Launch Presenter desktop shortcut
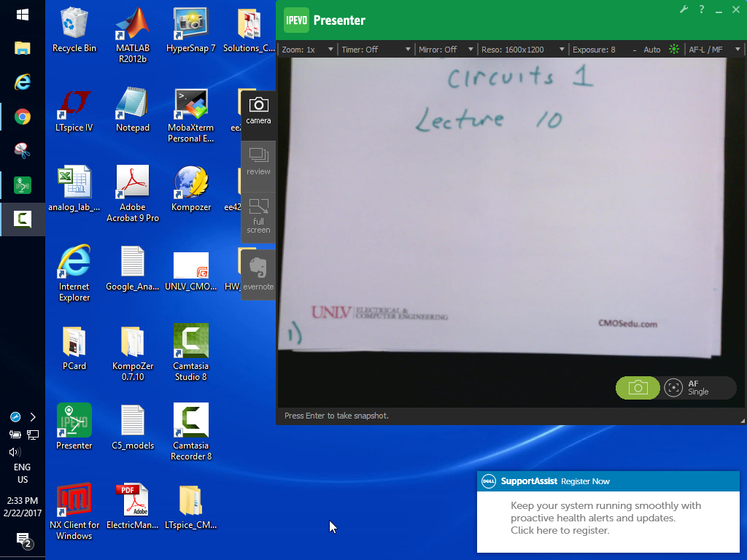747x560 pixels. pyautogui.click(x=74, y=427)
